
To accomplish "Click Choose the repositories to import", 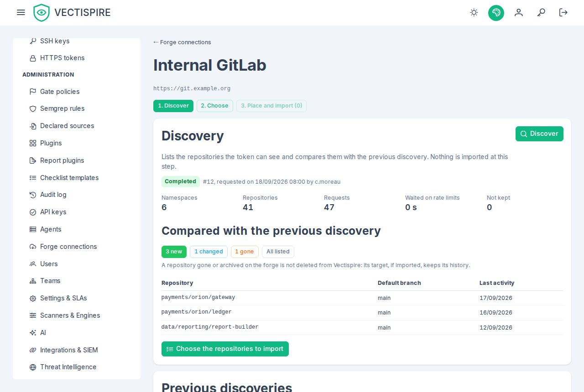I will click(x=225, y=349).
